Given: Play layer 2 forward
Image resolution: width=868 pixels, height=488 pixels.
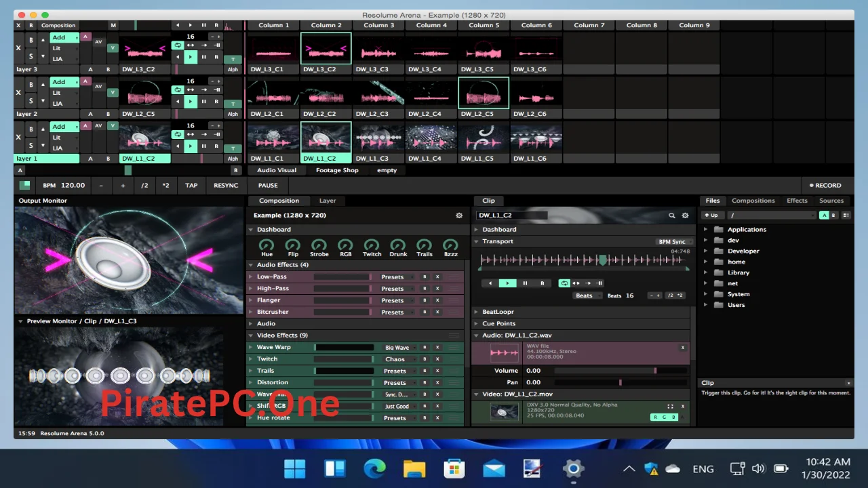Looking at the screenshot, I should coord(191,102).
